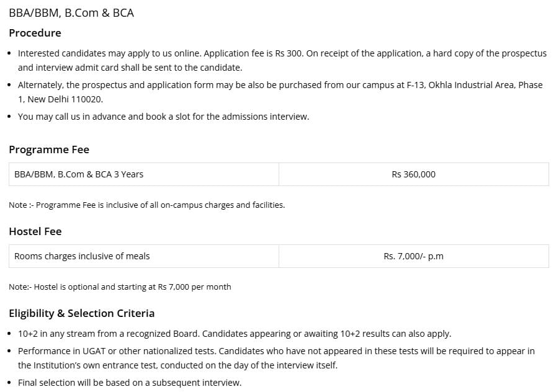The height and width of the screenshot is (392, 556).
Task: Click the note about on-campus charges
Action: click(146, 205)
